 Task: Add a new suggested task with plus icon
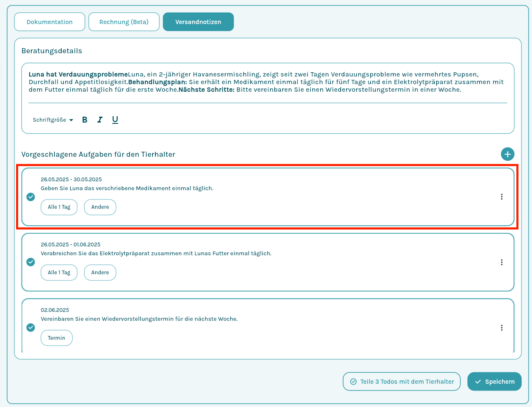507,154
